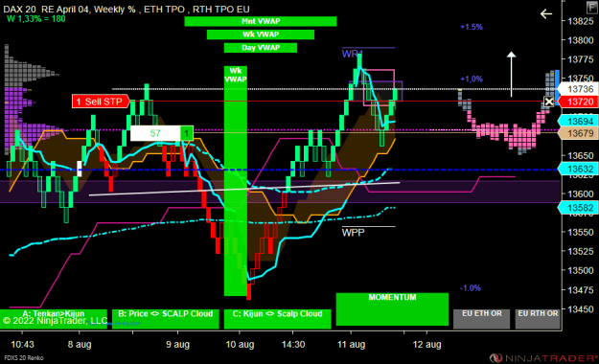Screen dimensions: 599x364
Task: Click the 13500 price axis label
Action: (x=581, y=270)
